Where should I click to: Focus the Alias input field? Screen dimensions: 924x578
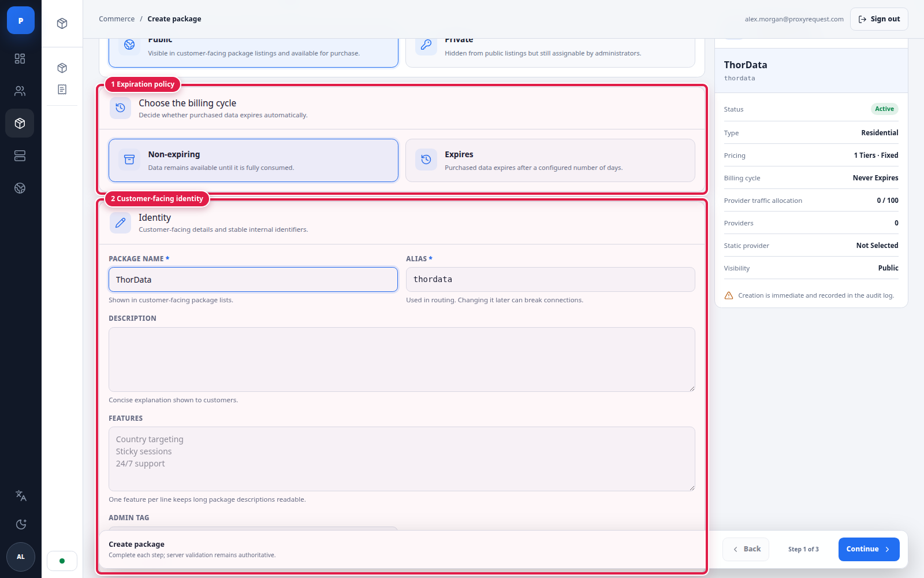tap(550, 279)
